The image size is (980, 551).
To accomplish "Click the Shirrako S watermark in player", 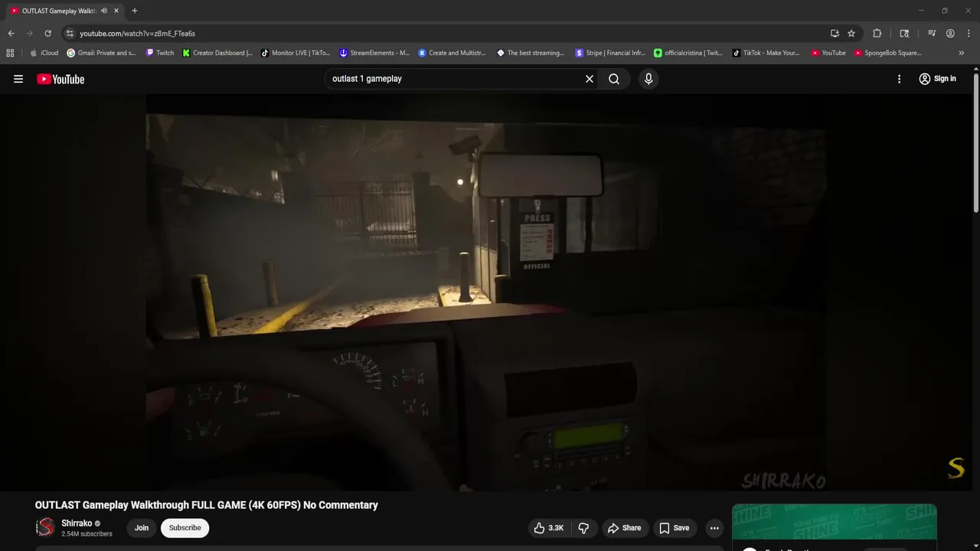I will click(x=956, y=468).
